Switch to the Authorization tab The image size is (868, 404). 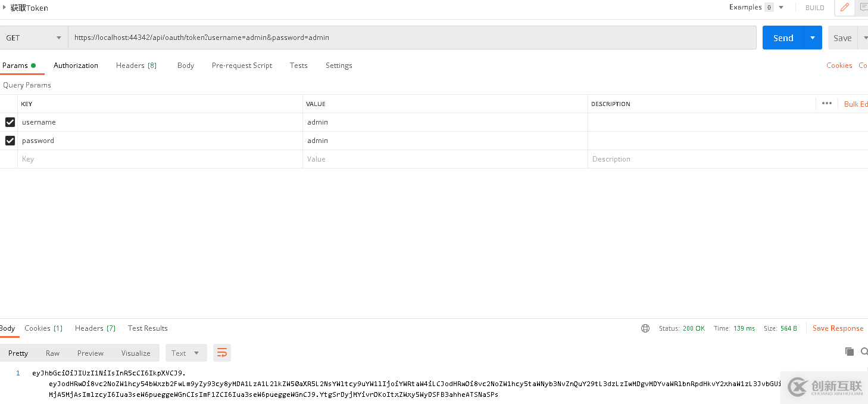(76, 66)
